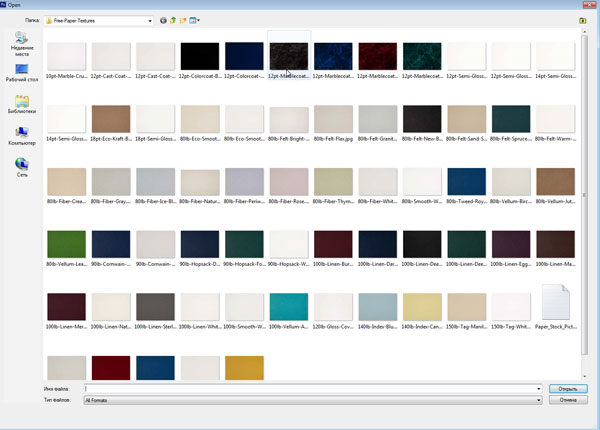This screenshot has width=600, height=430.
Task: Open Недавние места in the places sidebar
Action: pos(22,44)
